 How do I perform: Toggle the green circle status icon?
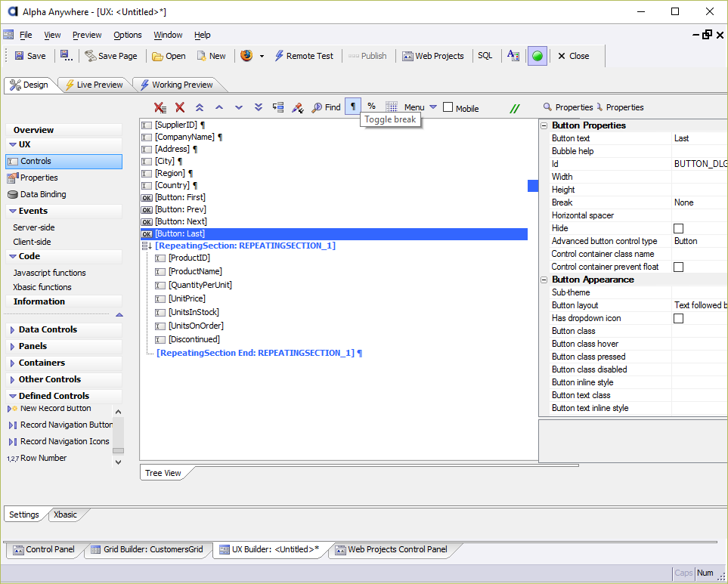pyautogui.click(x=537, y=56)
